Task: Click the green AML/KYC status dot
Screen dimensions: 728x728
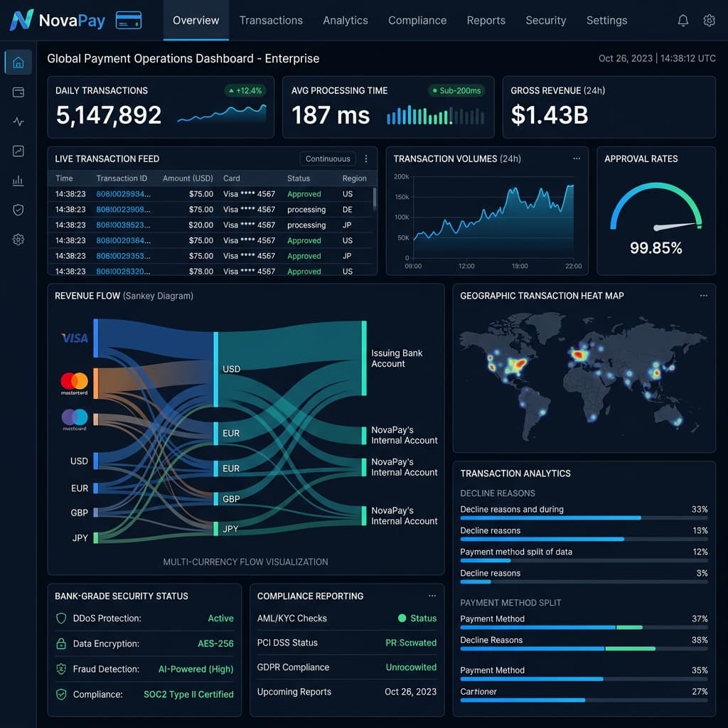Action: (402, 618)
